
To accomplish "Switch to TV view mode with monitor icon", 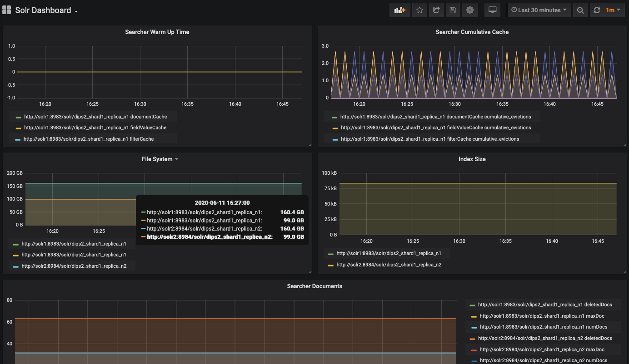I will point(492,10).
